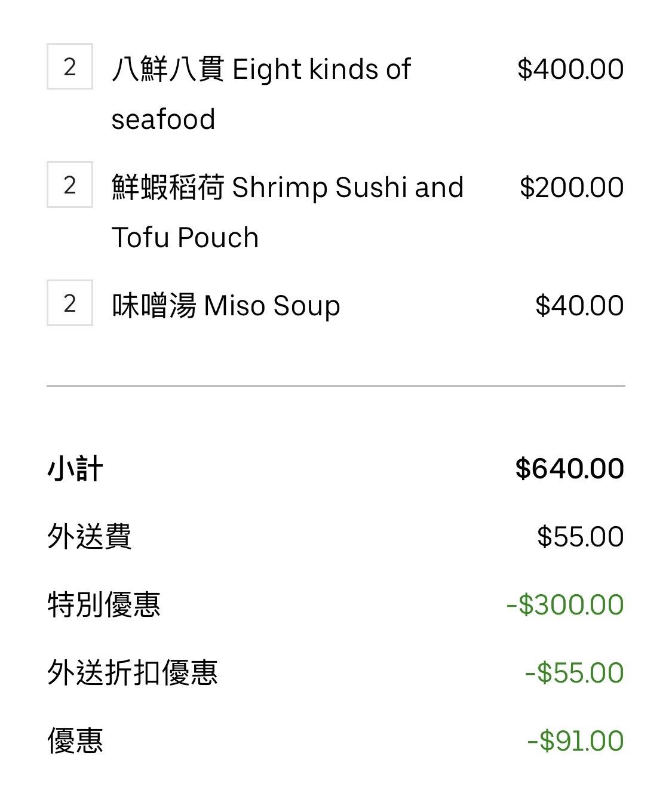Select the $200.00 item price

coord(572,187)
